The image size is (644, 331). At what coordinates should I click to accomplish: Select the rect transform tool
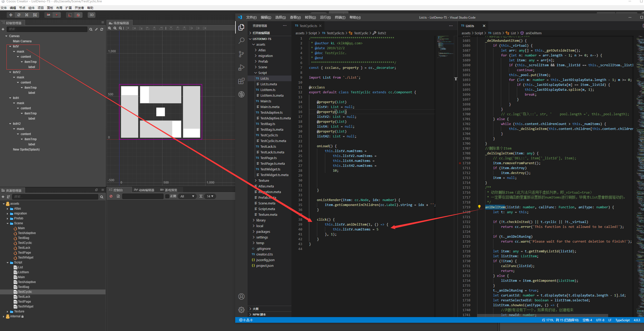[35, 15]
